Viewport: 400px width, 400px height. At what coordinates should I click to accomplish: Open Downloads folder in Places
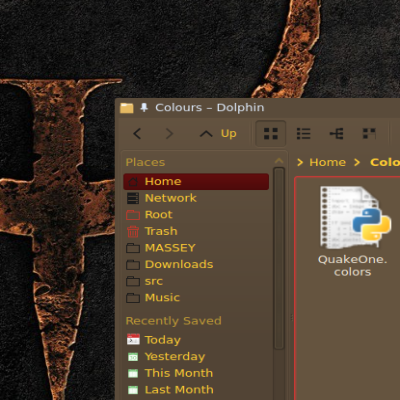coord(196,264)
